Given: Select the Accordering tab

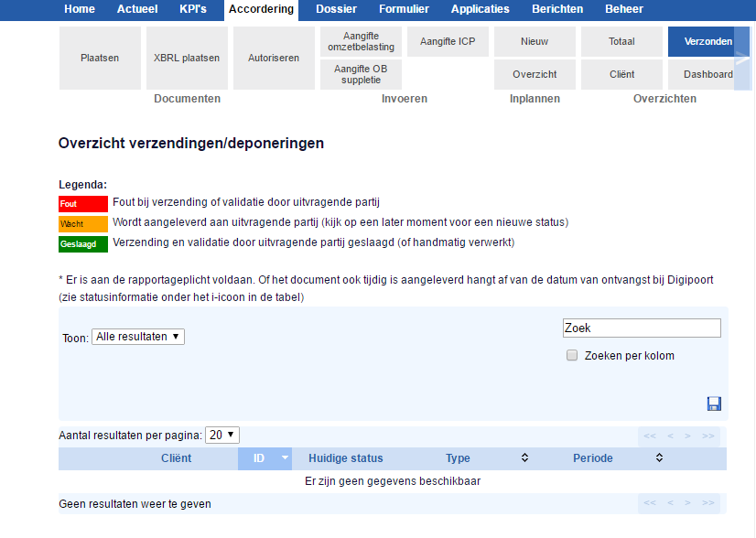Looking at the screenshot, I should [262, 10].
